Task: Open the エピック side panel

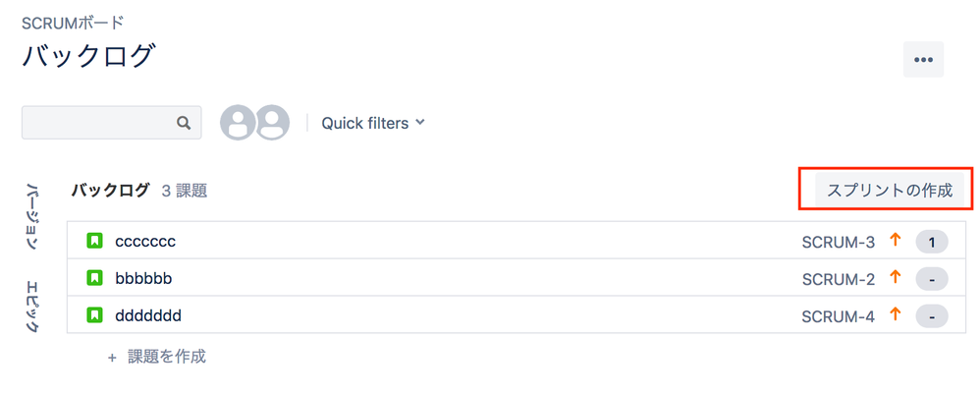Action: [x=33, y=308]
